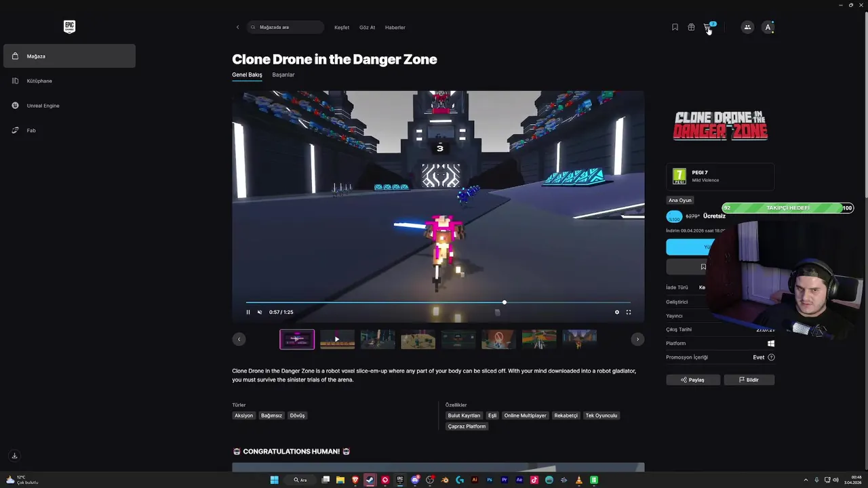Click the Epic Games taskbar icon

tap(400, 480)
